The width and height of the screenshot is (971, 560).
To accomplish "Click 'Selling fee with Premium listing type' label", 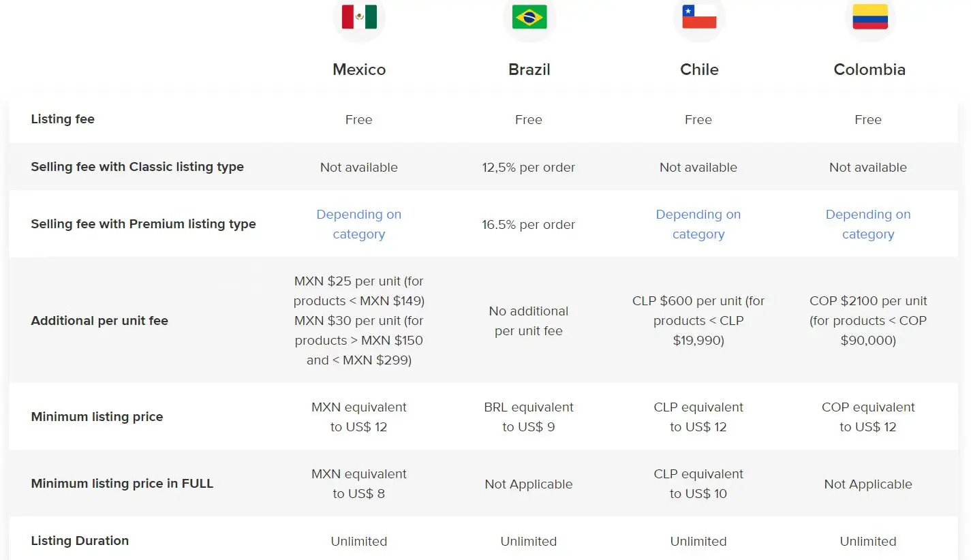I will click(x=143, y=224).
